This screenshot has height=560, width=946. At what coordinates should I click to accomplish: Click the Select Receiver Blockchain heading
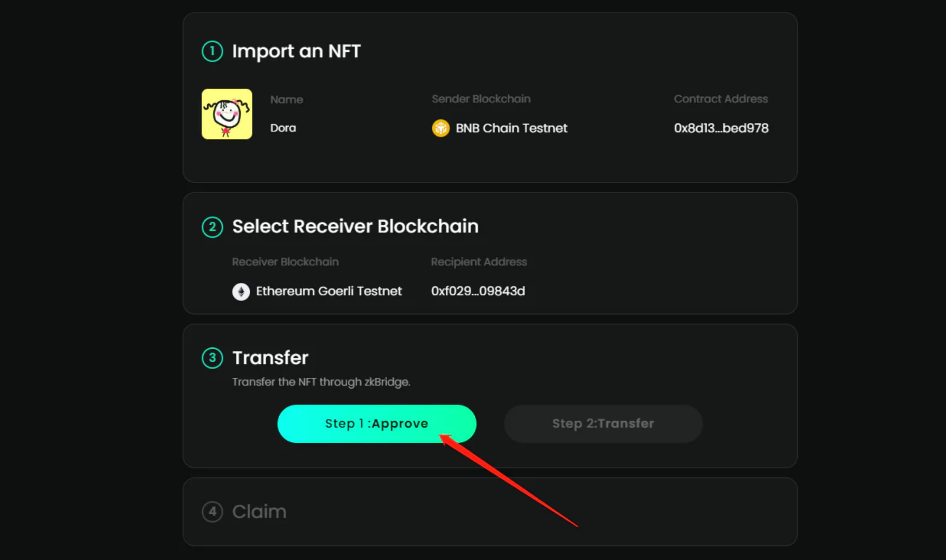point(355,226)
